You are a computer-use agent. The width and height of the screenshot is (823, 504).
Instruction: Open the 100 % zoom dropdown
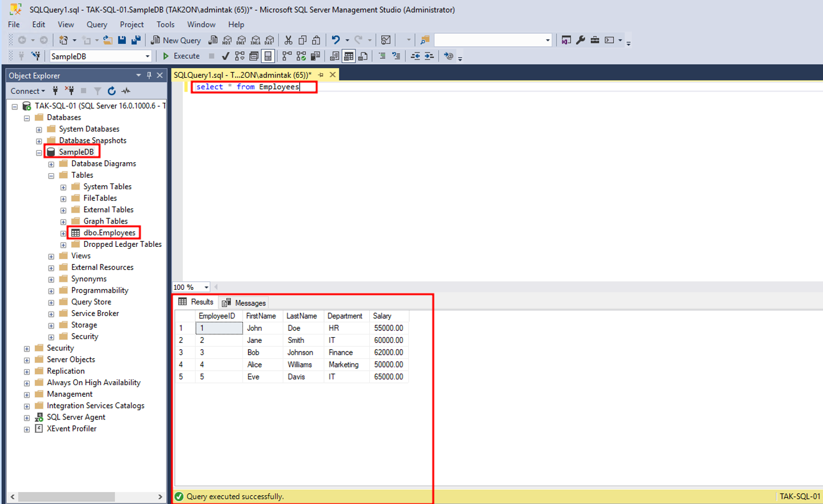pyautogui.click(x=206, y=287)
